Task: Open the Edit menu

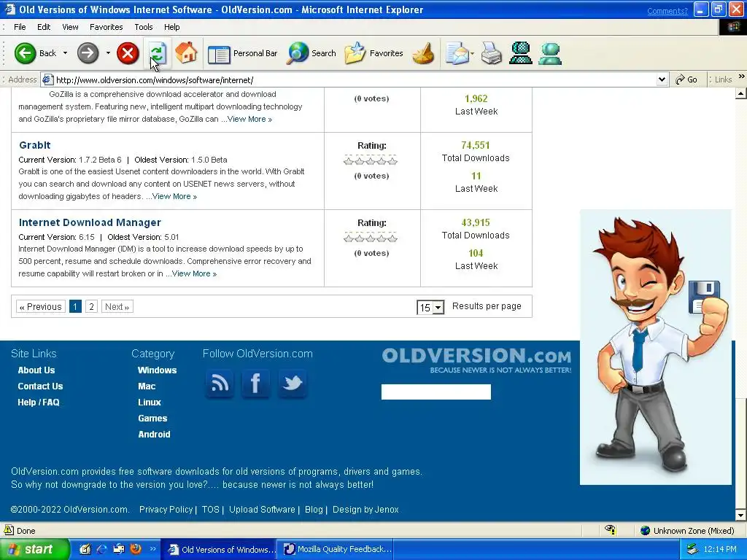Action: pos(44,27)
